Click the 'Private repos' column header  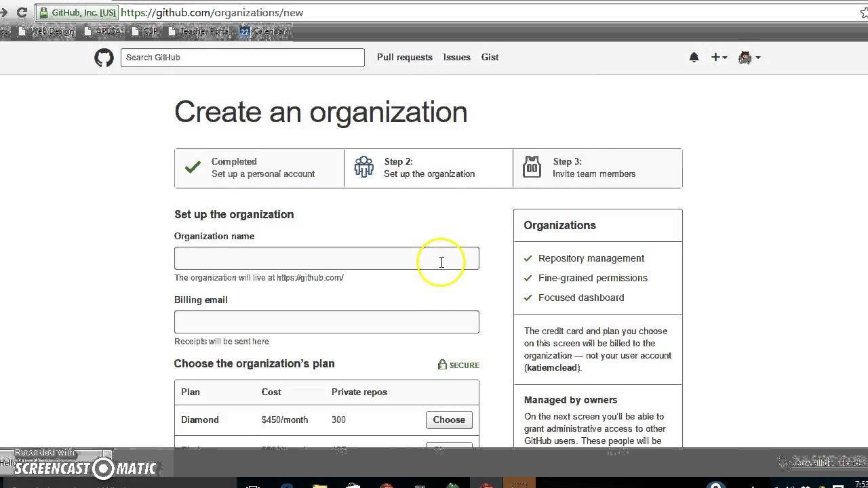pyautogui.click(x=359, y=392)
